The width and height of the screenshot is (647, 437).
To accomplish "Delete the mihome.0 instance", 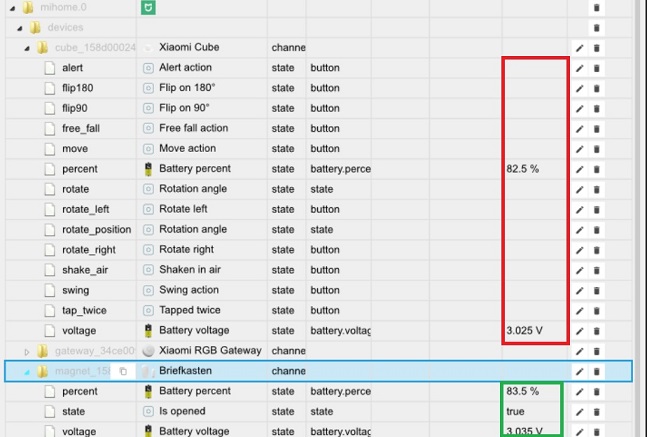I will click(597, 7).
